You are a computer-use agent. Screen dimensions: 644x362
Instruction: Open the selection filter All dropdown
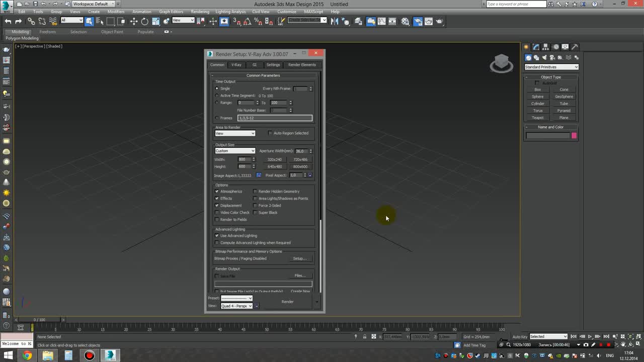[72, 20]
